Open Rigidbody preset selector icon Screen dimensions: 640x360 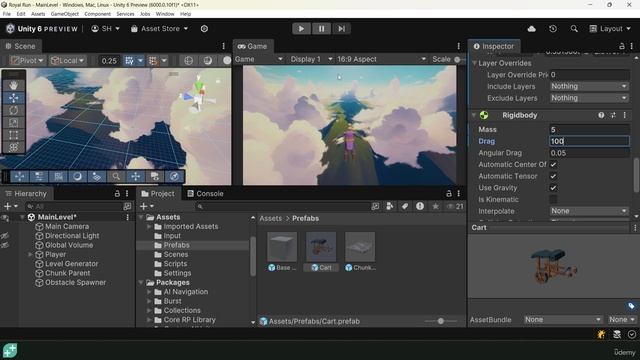(613, 116)
